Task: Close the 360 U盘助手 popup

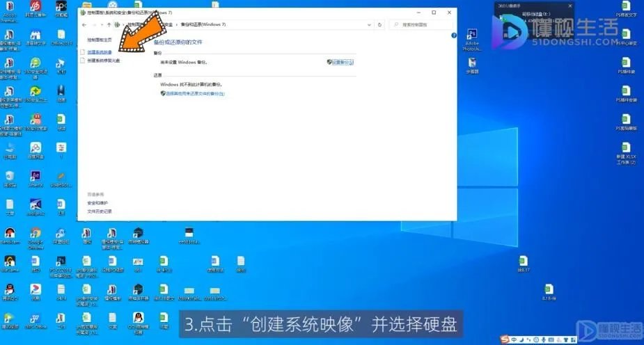Action: [x=570, y=6]
